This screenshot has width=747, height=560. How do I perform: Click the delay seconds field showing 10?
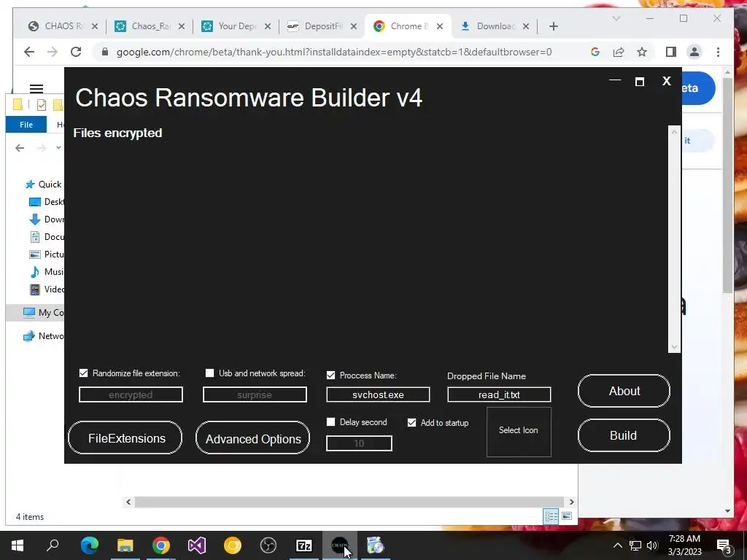point(359,443)
